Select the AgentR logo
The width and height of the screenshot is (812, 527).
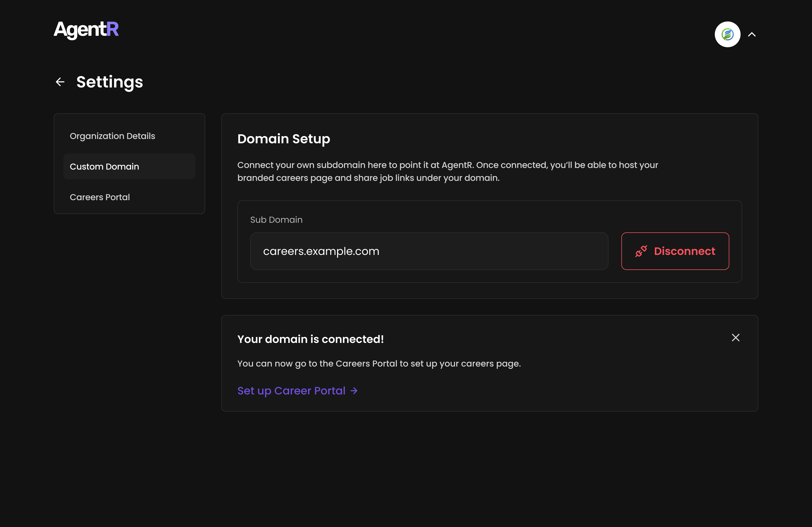tap(86, 30)
